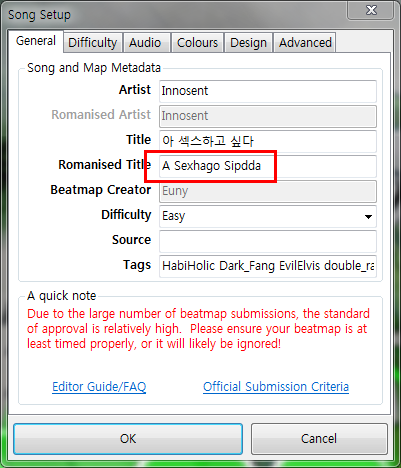Open the Editor Guide/FAQ link

(x=99, y=387)
